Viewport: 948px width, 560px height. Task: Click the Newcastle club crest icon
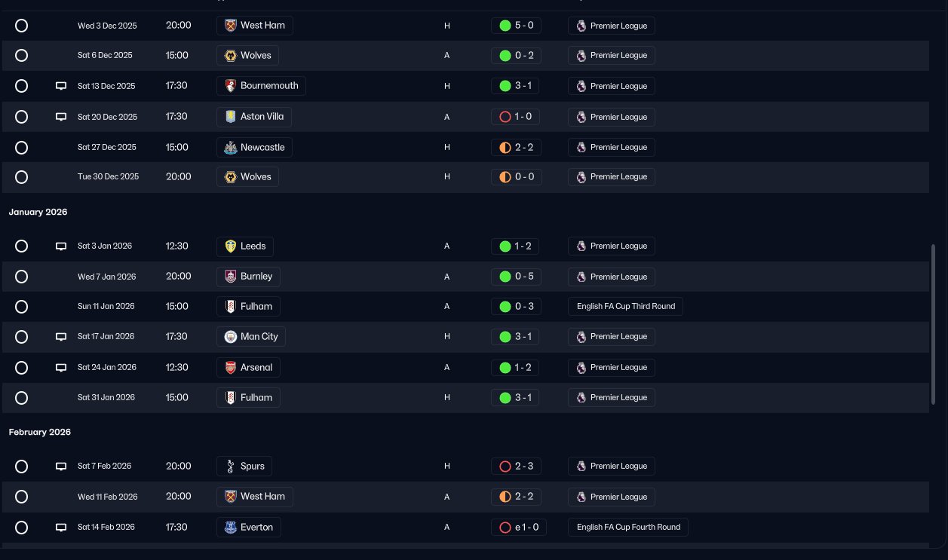[231, 147]
